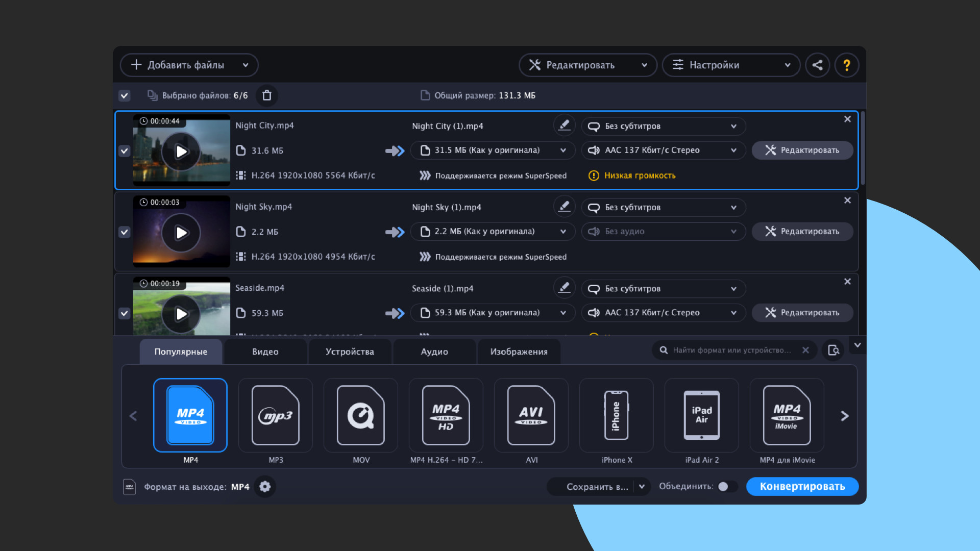Expand output size dropdown for Night City.mp4

click(562, 150)
